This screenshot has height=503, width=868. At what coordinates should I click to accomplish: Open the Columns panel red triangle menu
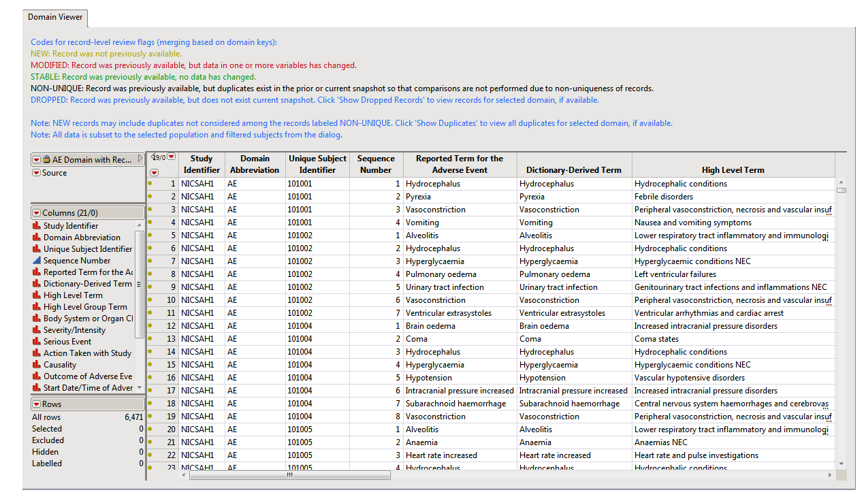(x=37, y=213)
